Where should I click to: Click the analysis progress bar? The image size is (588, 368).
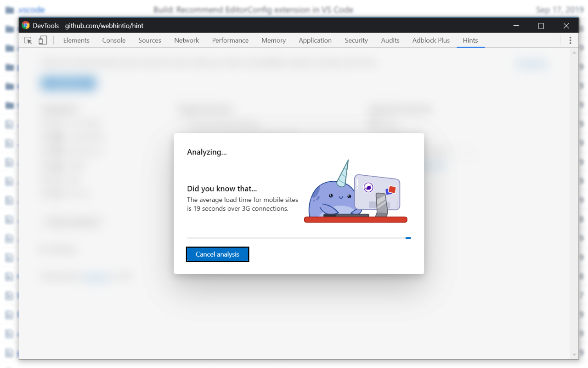pos(299,238)
